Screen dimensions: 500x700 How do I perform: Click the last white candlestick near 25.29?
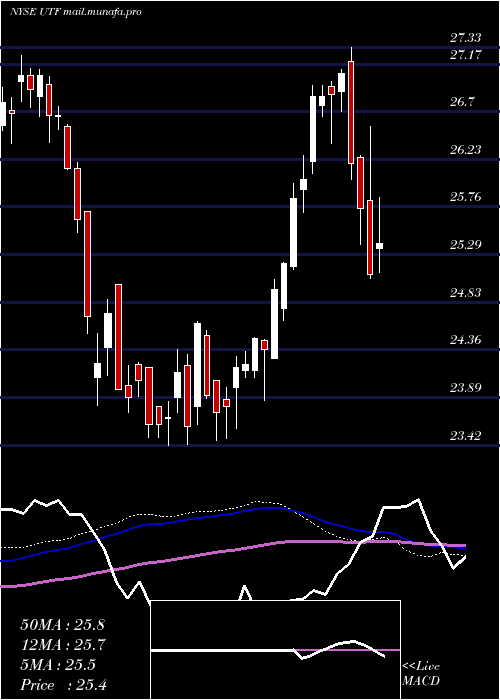click(x=379, y=246)
